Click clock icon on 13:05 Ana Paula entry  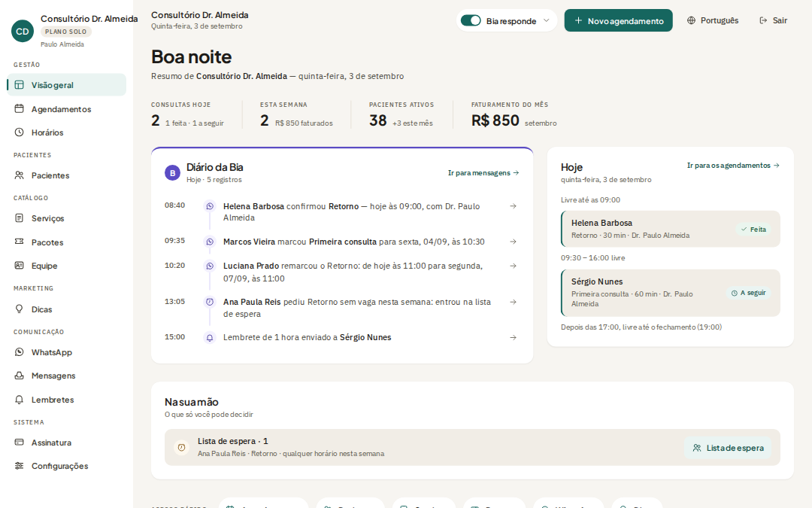(x=210, y=302)
